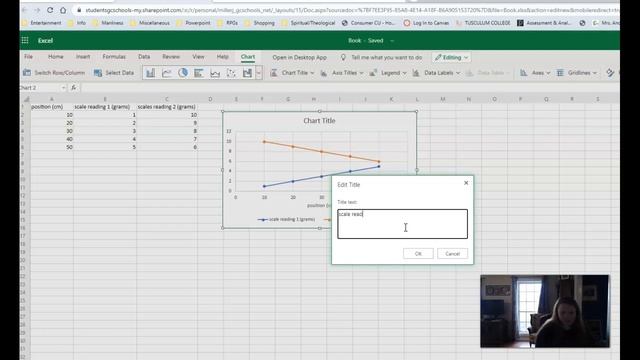Image resolution: width=640 pixels, height=360 pixels.
Task: Select column A header
Action: [x=52, y=99]
